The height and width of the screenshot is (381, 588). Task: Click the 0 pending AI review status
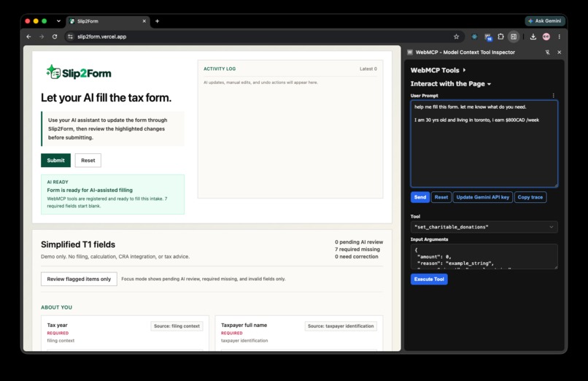pyautogui.click(x=359, y=242)
